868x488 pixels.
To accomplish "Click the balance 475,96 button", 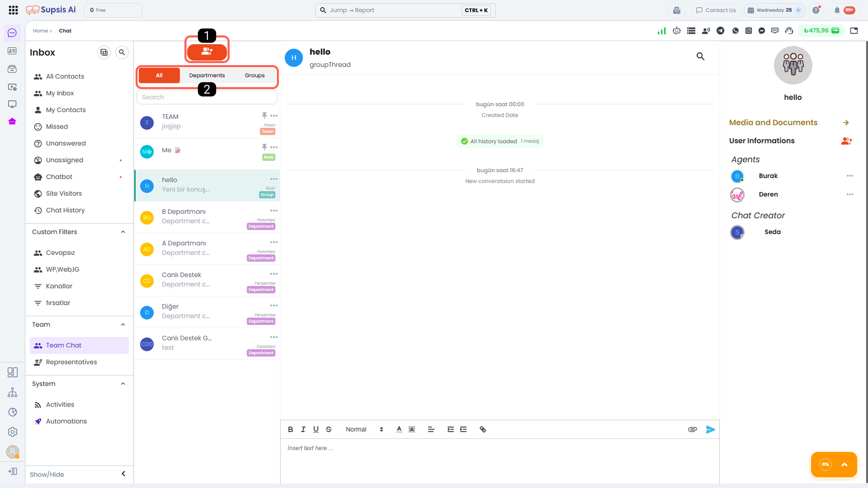I will coord(822,31).
